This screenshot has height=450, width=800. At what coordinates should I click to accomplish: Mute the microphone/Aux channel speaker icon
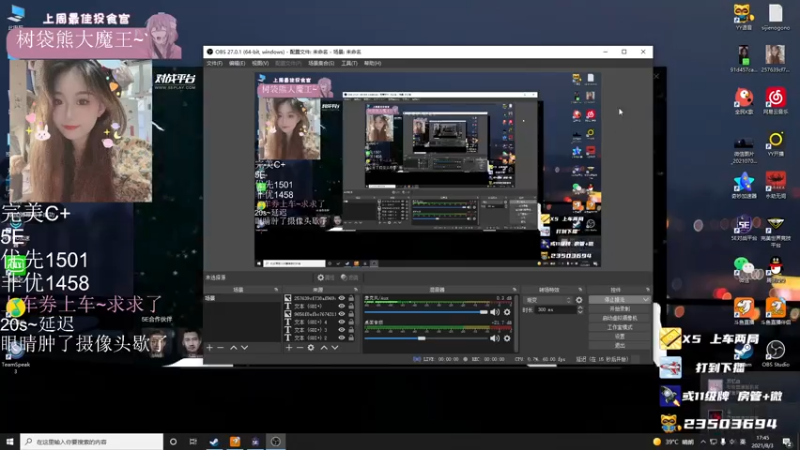494,312
